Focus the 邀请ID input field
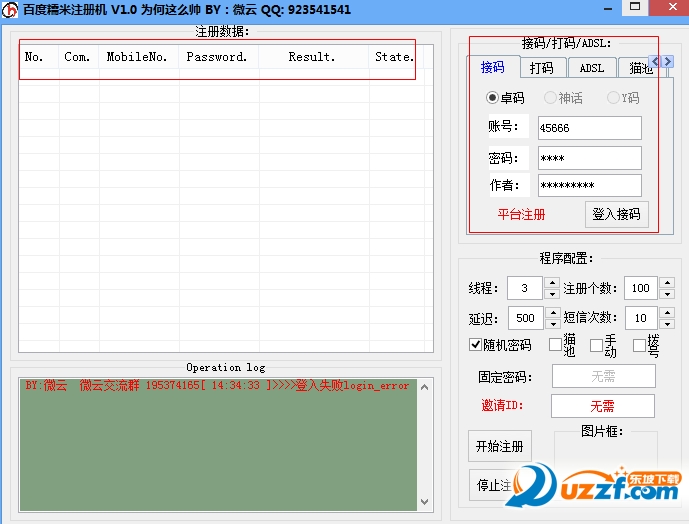This screenshot has height=524, width=689. click(x=602, y=406)
